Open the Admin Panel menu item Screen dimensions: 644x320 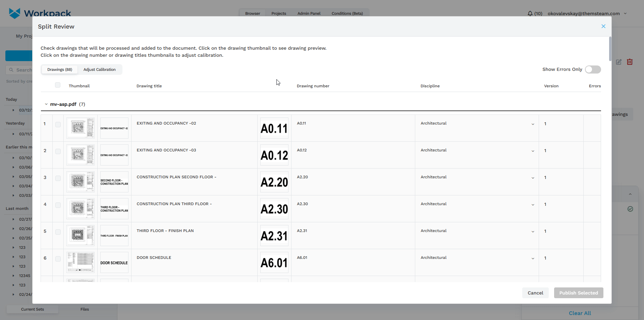(309, 13)
